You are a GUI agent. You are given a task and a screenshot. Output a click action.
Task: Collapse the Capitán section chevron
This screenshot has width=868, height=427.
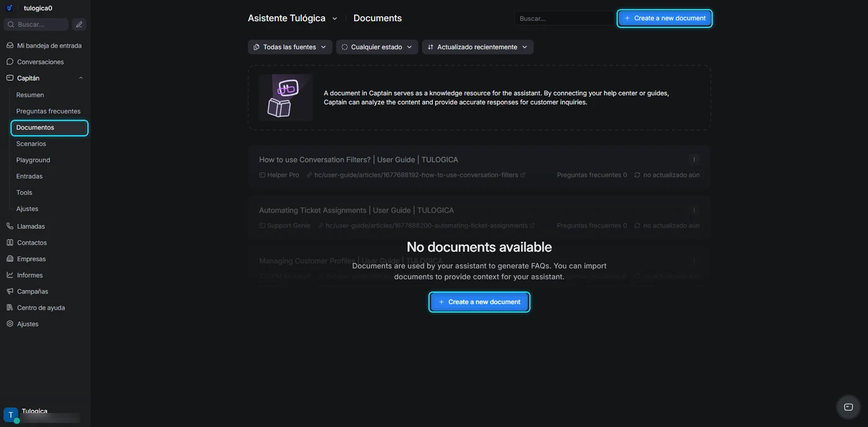pyautogui.click(x=81, y=78)
